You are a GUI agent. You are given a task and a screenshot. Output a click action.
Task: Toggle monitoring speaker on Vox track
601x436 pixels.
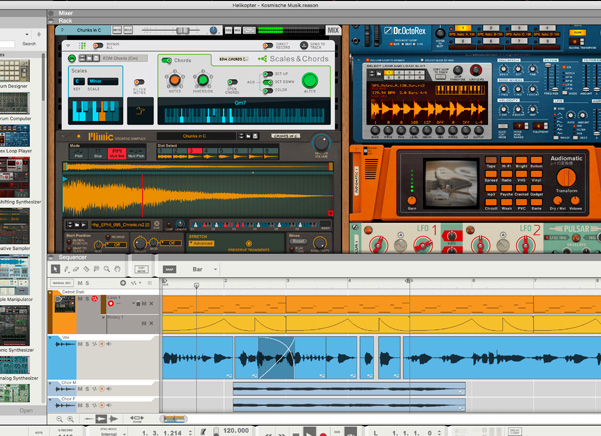coord(109,344)
